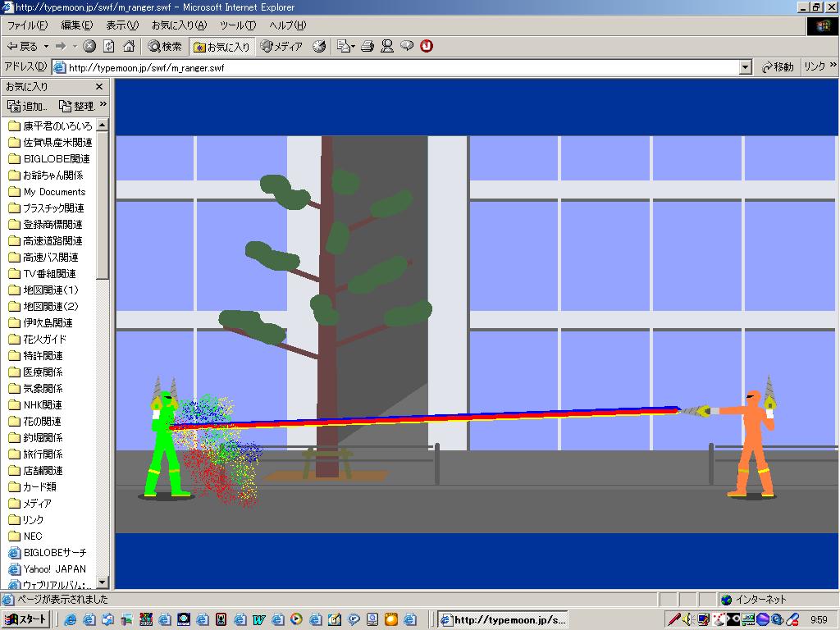840x630 pixels.
Task: Refresh the page with the reload icon
Action: click(109, 47)
